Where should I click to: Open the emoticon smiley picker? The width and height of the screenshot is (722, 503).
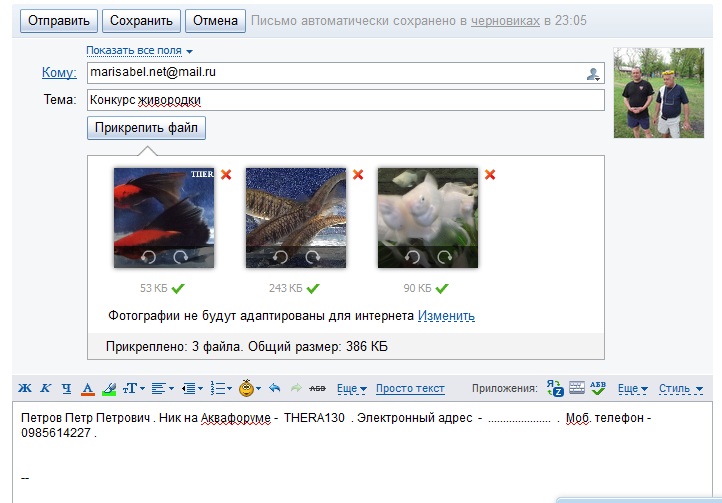pos(248,388)
